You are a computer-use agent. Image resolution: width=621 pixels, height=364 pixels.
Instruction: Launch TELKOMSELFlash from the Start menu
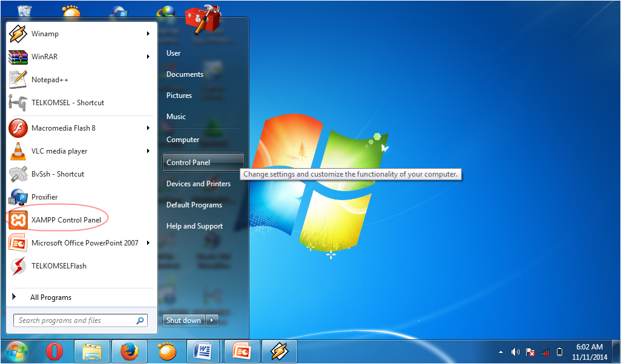59,266
